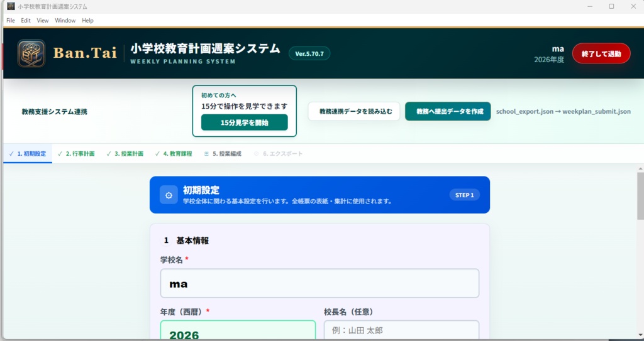Switch to the 4. 教育課程 tab
Image resolution: width=644 pixels, height=341 pixels.
(x=174, y=153)
